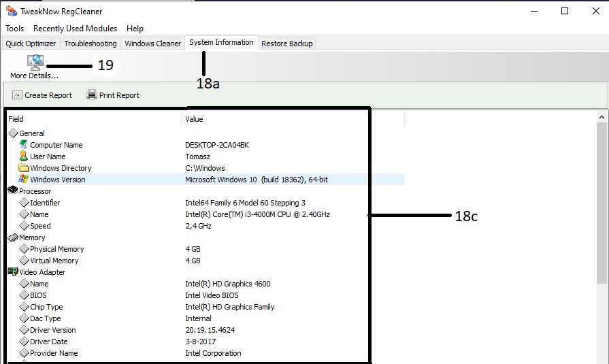The height and width of the screenshot is (364, 609).
Task: Click the Windows Version flag icon
Action: tap(24, 179)
